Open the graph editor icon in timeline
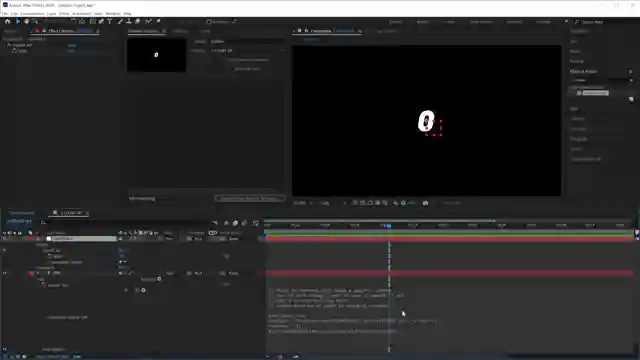Screen dimensions: 640x360 point(256,223)
